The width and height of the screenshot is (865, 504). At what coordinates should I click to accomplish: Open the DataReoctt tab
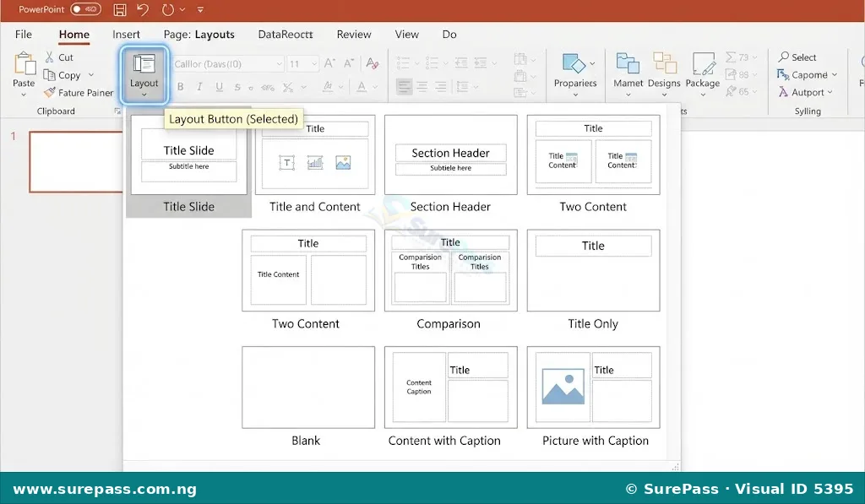click(286, 34)
